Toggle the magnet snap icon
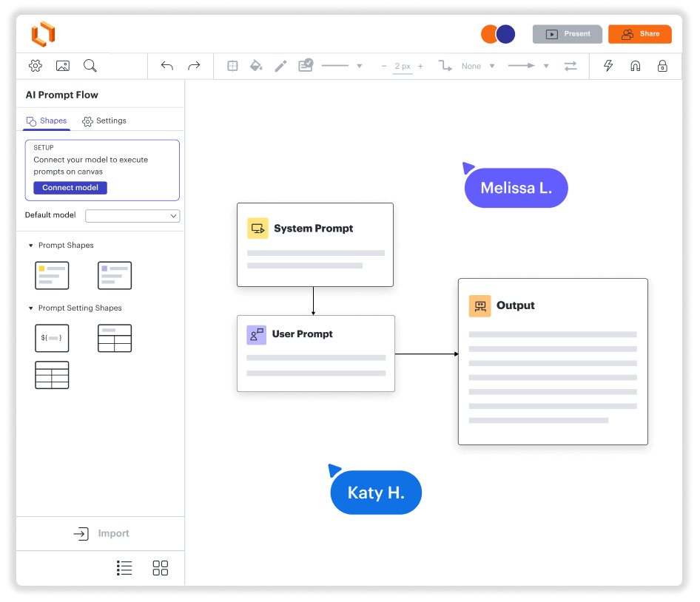This screenshot has height=602, width=700. coord(635,66)
